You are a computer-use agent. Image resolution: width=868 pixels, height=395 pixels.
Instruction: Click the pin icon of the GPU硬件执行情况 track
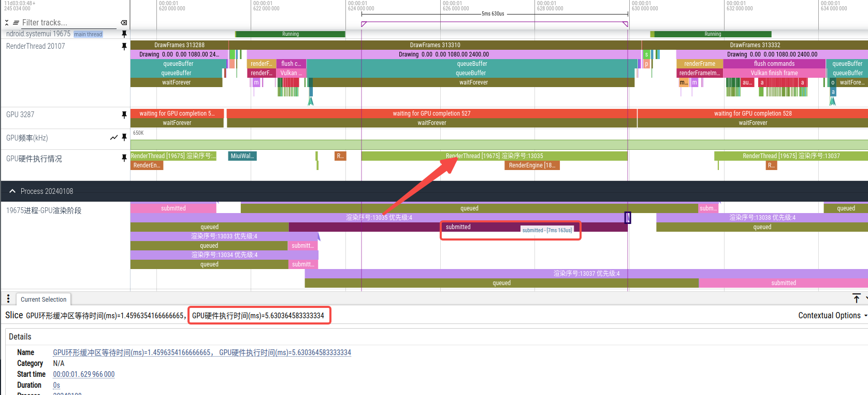(124, 158)
